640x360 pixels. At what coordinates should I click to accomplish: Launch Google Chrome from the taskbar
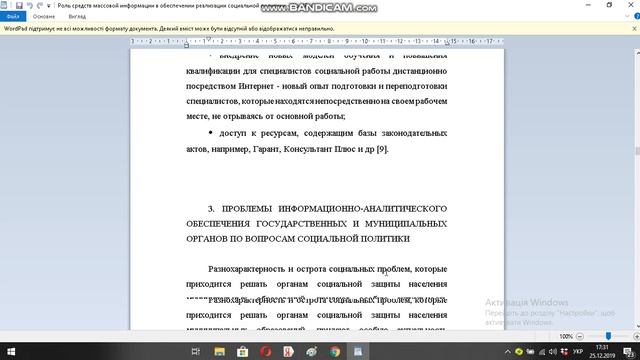click(x=335, y=351)
